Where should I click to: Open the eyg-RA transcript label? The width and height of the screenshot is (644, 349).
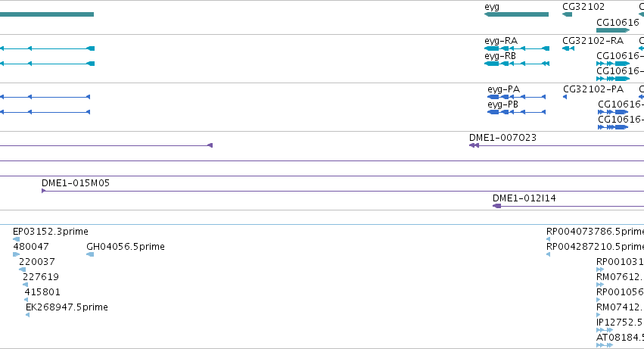click(x=501, y=41)
